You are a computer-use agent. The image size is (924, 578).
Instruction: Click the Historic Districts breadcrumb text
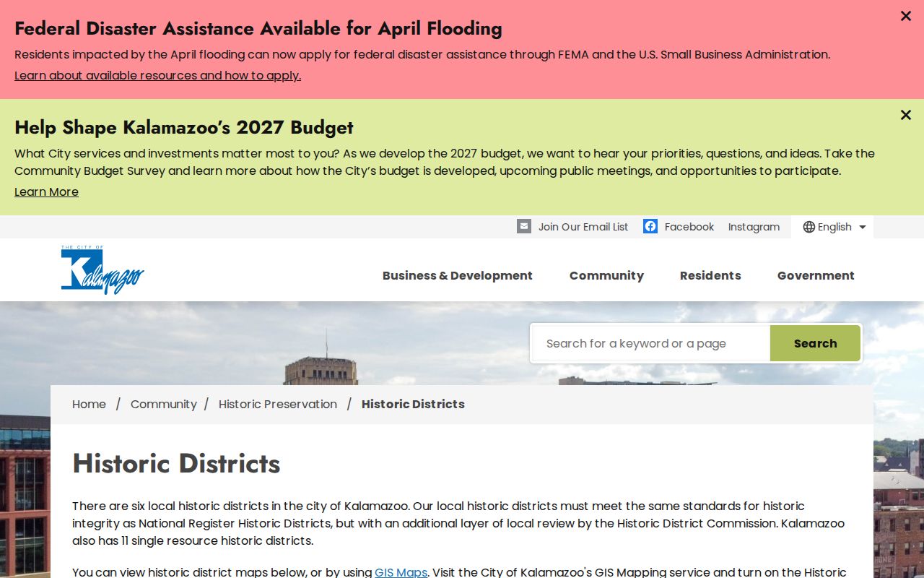click(413, 404)
